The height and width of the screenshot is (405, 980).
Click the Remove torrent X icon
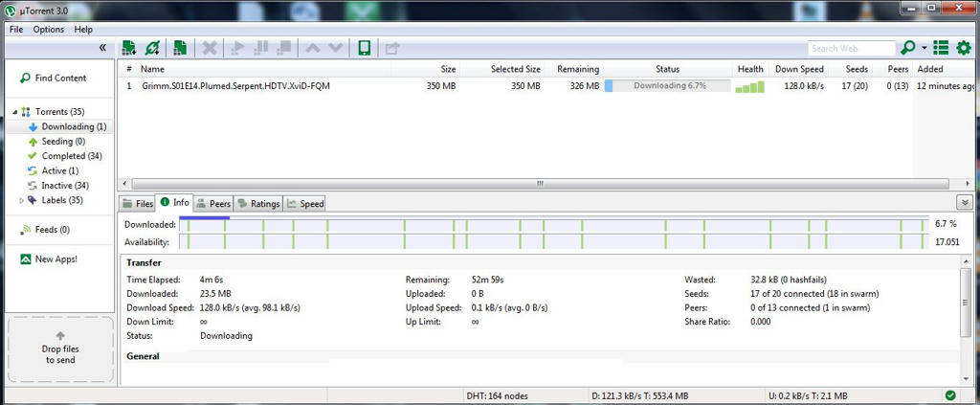pyautogui.click(x=211, y=48)
